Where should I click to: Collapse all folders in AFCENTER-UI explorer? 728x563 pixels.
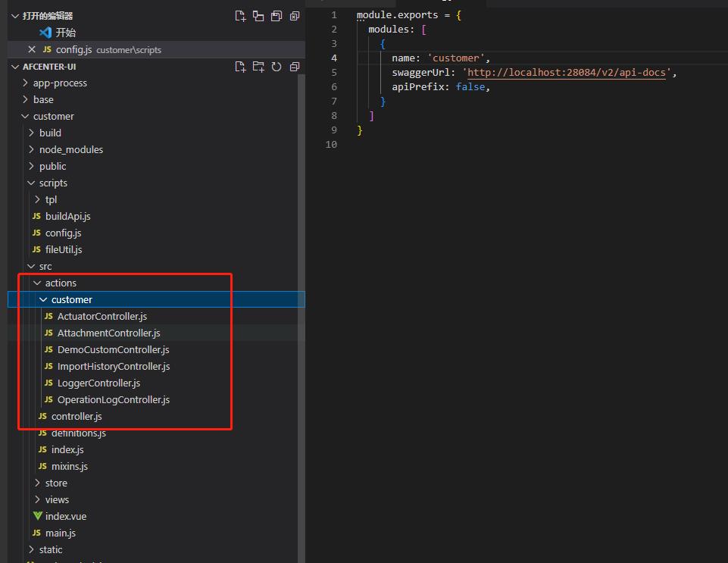click(x=295, y=67)
